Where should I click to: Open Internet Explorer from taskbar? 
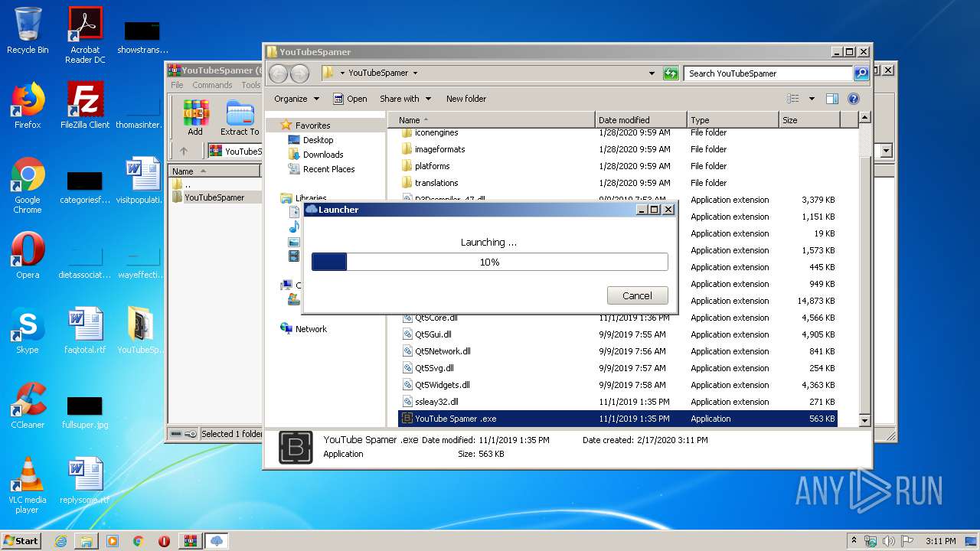[60, 541]
